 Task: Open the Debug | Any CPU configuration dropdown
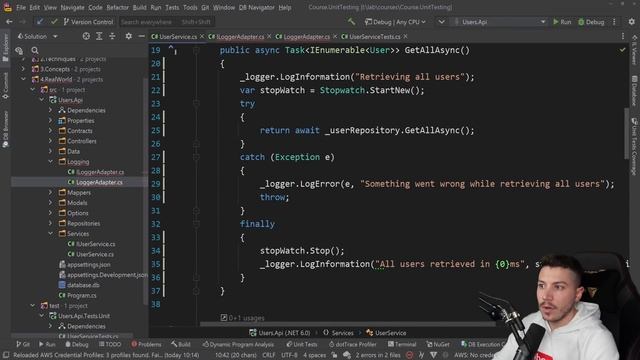395,22
